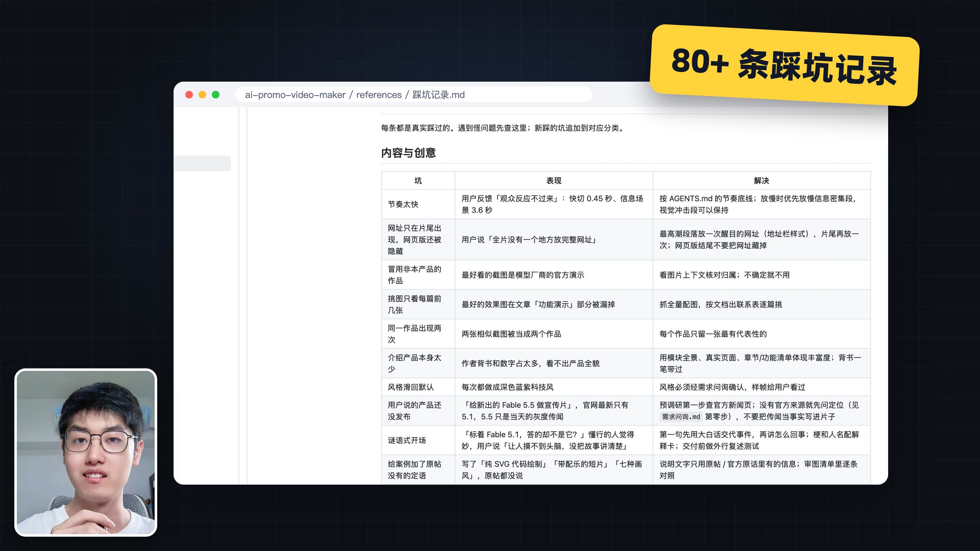Click the cell starting '最高潮段落放一次醒目的网址'
980x551 pixels.
click(x=762, y=240)
